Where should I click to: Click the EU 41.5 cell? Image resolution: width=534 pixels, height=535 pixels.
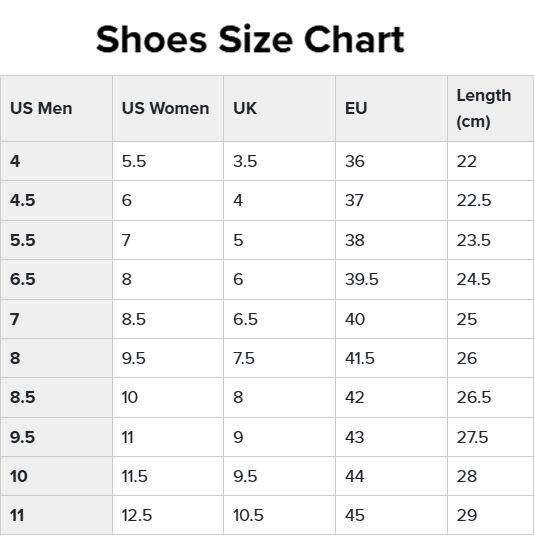(391, 358)
